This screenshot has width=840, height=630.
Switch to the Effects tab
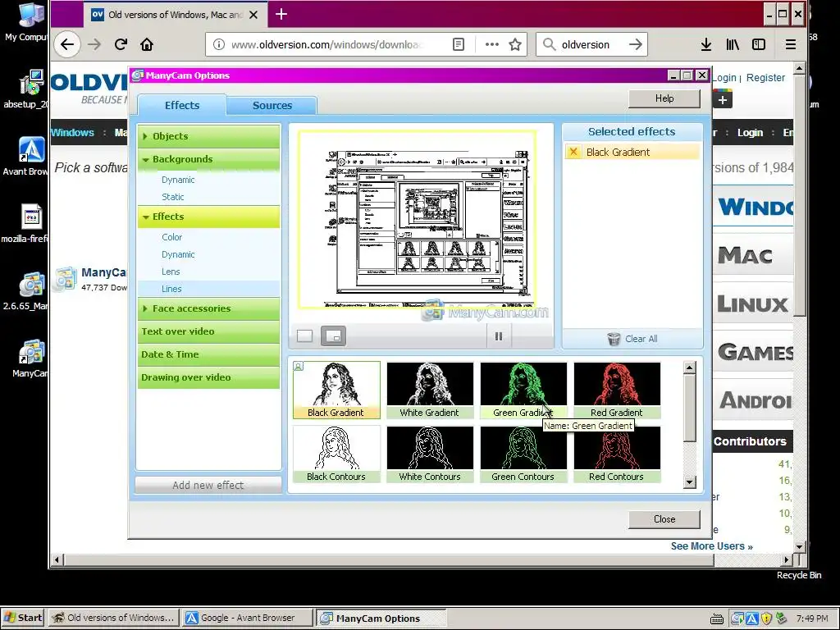(182, 105)
